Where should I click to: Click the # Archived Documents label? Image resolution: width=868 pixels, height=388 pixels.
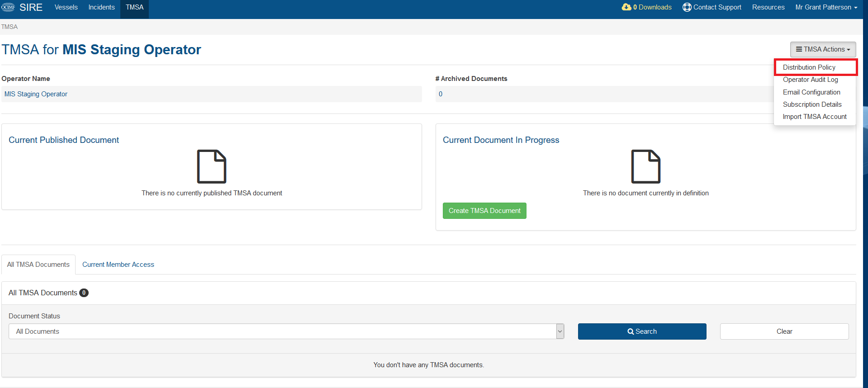click(471, 79)
